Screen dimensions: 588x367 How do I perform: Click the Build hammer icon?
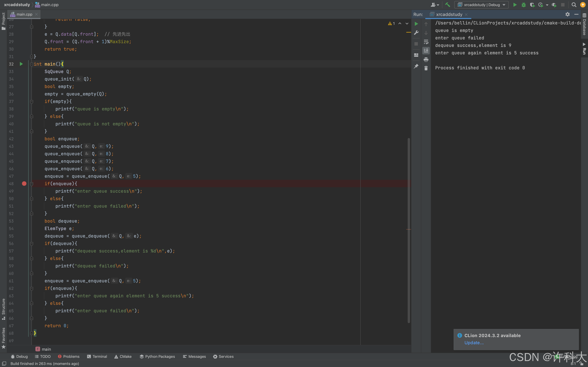click(448, 5)
